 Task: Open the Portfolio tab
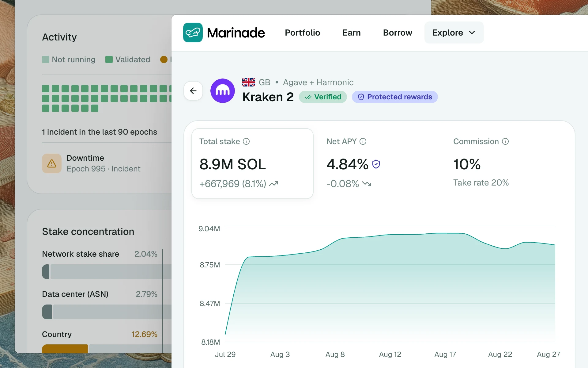click(x=303, y=33)
